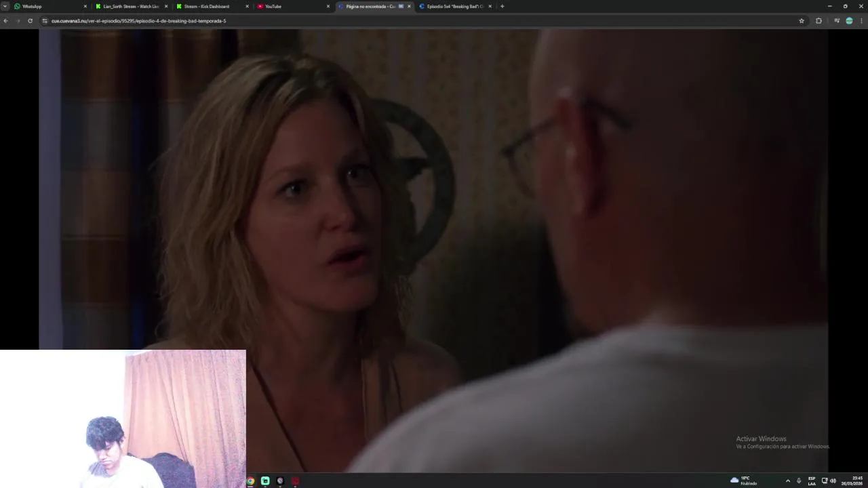Go forward to next page
This screenshot has height=488, width=868.
coord(18,20)
